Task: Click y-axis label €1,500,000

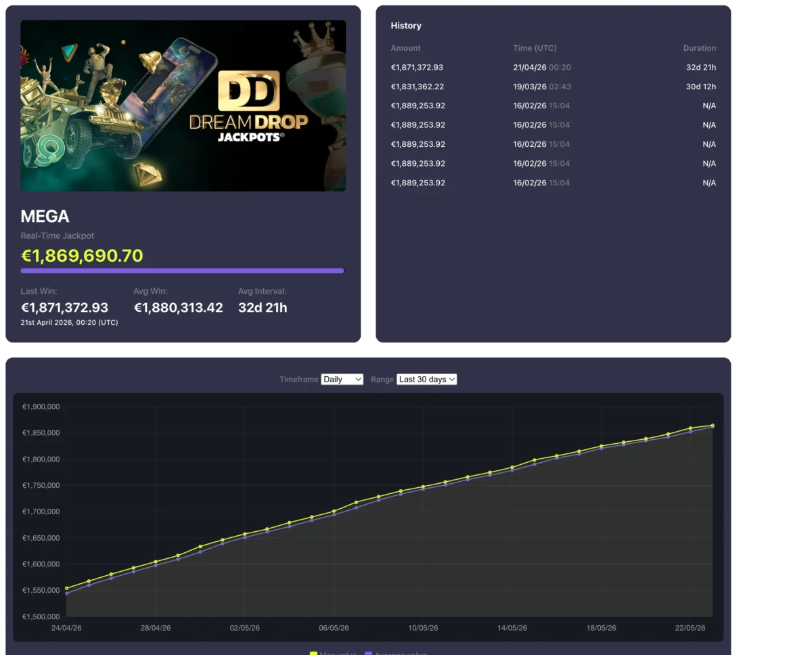Action: (41, 617)
